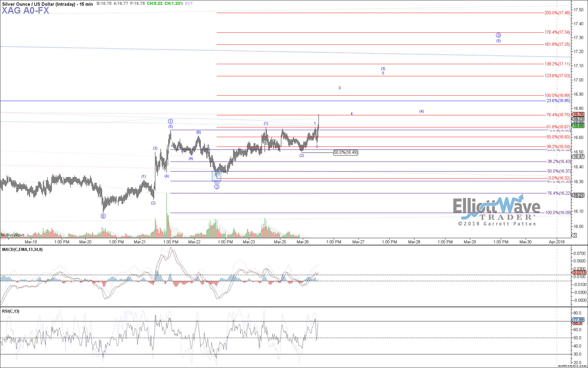This screenshot has height=368, width=588.
Task: Click the blue highlighted box near (C)
Action: tap(216, 176)
